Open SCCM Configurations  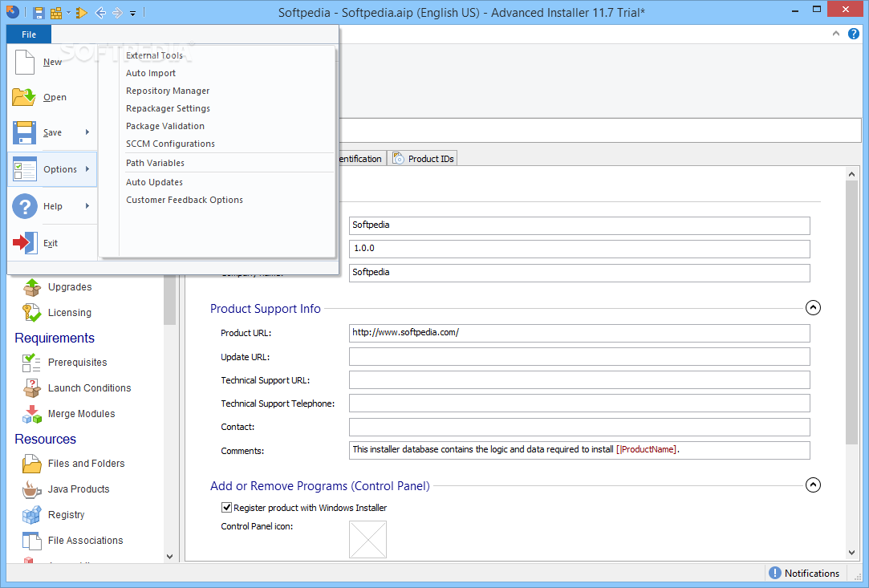point(170,144)
